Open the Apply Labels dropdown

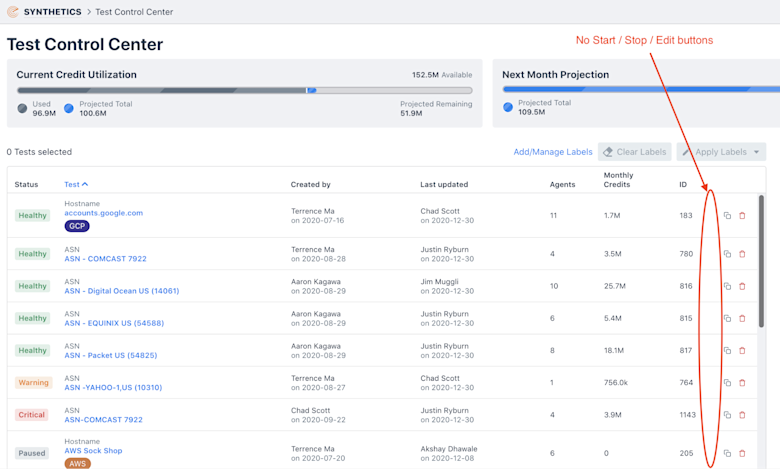[x=721, y=152]
